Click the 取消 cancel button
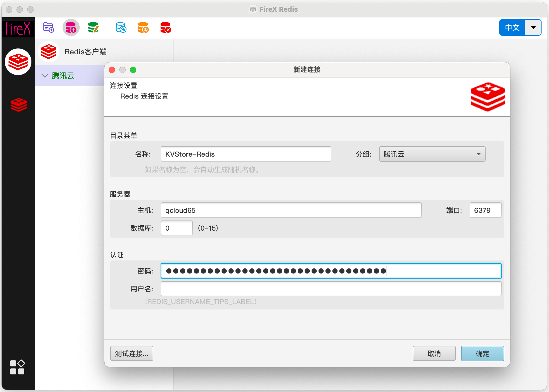Image resolution: width=549 pixels, height=392 pixels. click(434, 353)
